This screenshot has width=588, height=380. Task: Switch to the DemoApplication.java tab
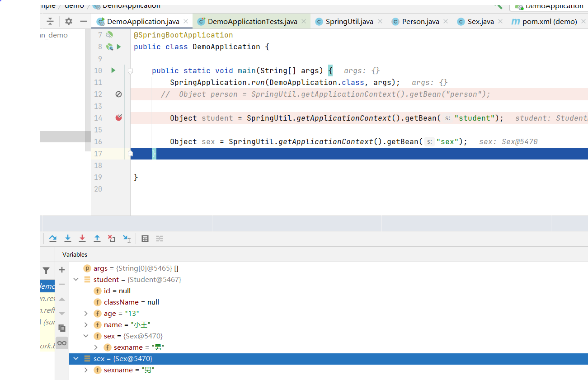[143, 21]
